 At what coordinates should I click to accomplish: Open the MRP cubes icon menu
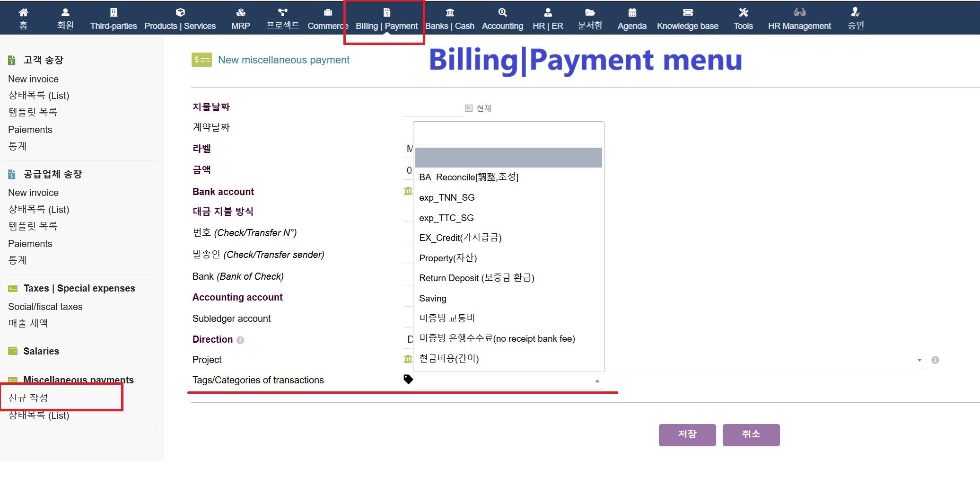(240, 13)
